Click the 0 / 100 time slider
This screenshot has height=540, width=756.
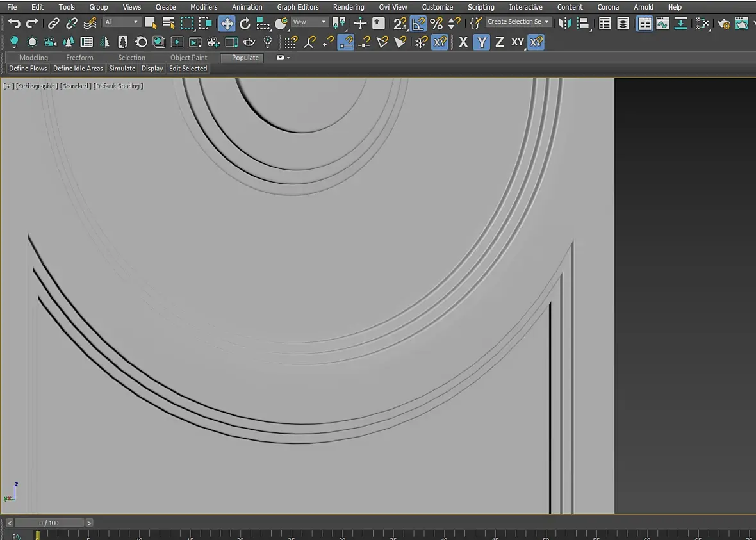(49, 523)
